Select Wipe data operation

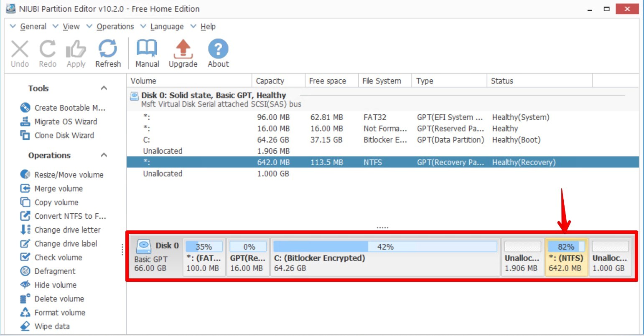point(45,326)
